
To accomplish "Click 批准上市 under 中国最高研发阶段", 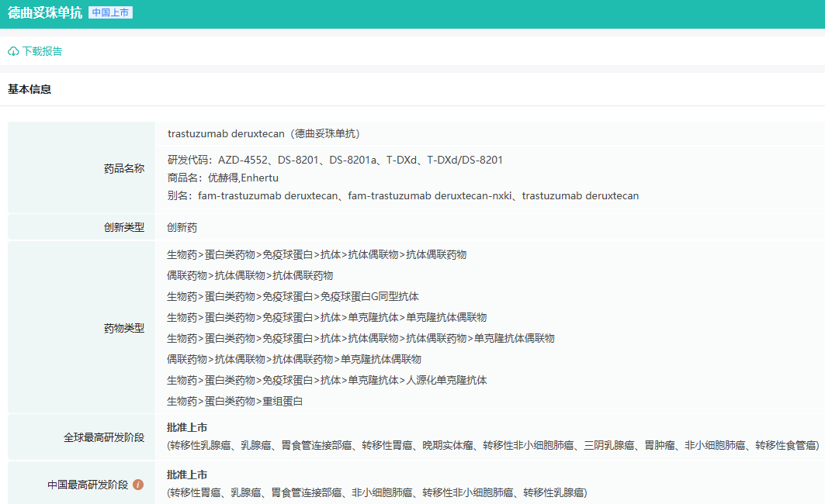I will [187, 475].
